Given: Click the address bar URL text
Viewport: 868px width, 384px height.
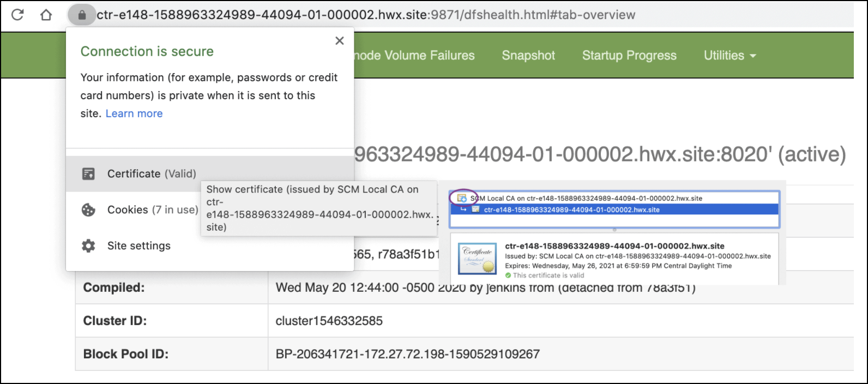Looking at the screenshot, I should [x=365, y=15].
